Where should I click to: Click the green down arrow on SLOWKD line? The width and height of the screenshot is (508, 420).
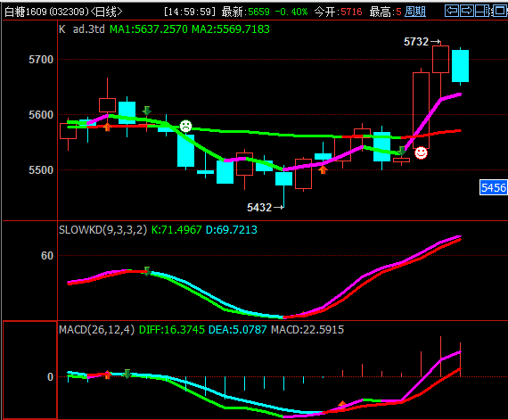click(x=147, y=271)
